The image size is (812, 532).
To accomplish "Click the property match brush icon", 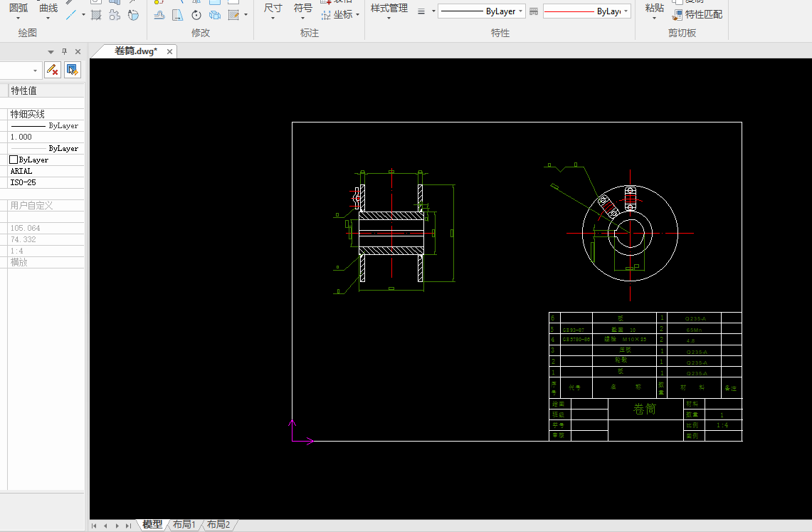I will click(x=677, y=15).
